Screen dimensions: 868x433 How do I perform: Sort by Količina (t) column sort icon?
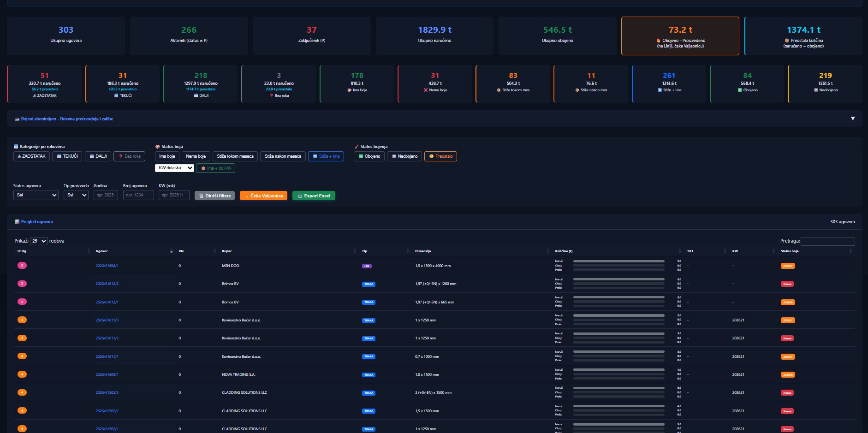[x=680, y=251]
